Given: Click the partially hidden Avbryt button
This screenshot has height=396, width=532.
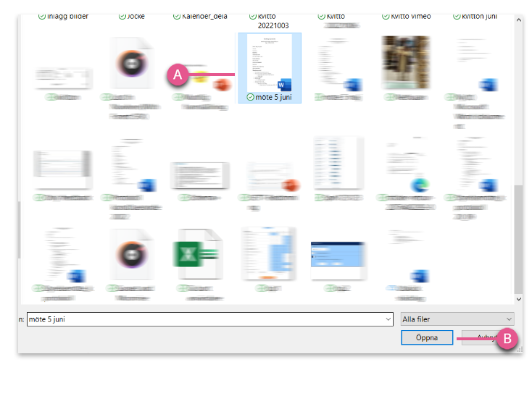Looking at the screenshot, I should (479, 337).
